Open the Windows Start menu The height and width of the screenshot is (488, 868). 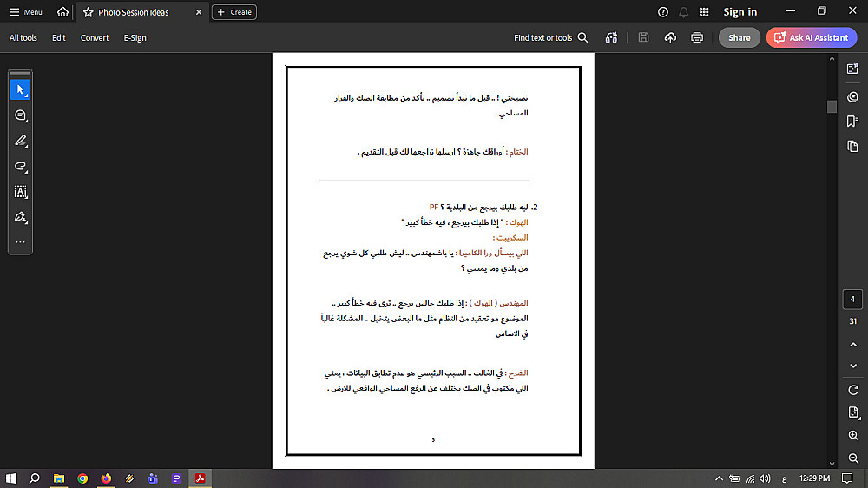[11, 478]
